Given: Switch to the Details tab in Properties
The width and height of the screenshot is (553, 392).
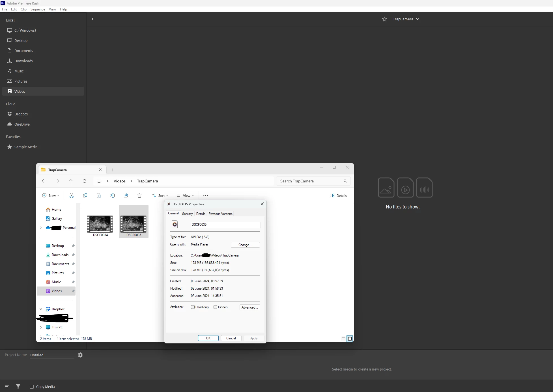Looking at the screenshot, I should point(201,214).
